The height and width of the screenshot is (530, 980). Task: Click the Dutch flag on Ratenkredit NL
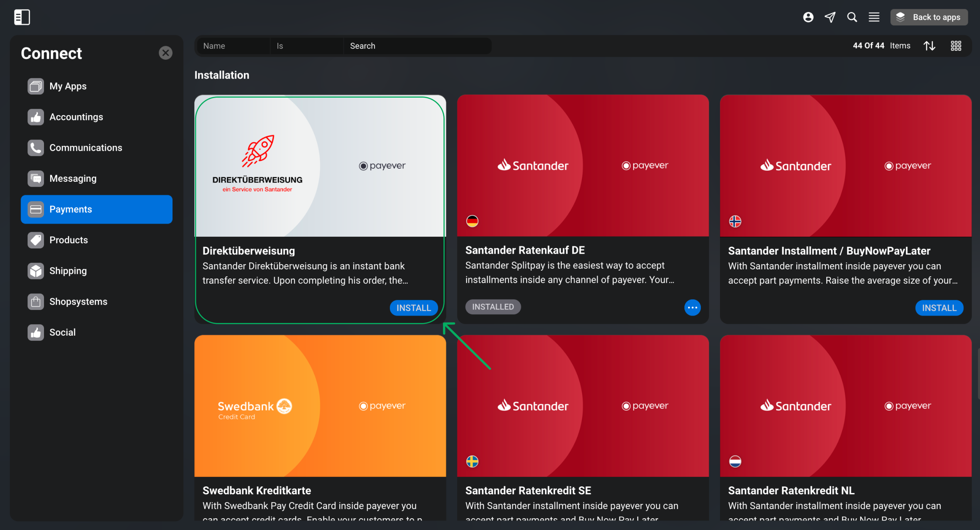[735, 461]
